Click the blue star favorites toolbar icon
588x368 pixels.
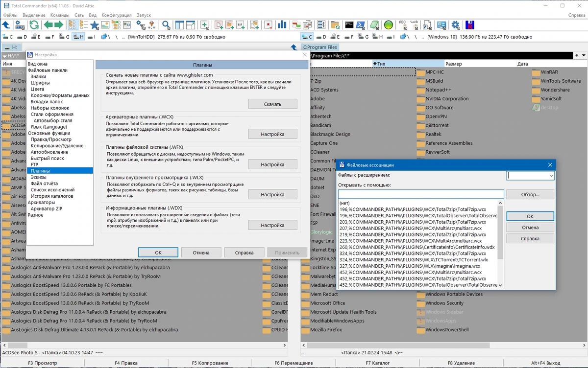[x=94, y=25]
